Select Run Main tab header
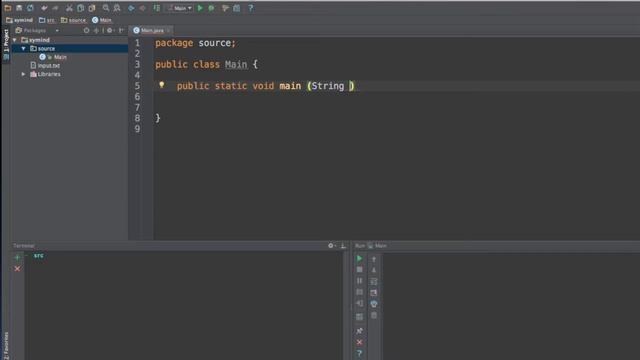The width and height of the screenshot is (640, 360). 371,246
